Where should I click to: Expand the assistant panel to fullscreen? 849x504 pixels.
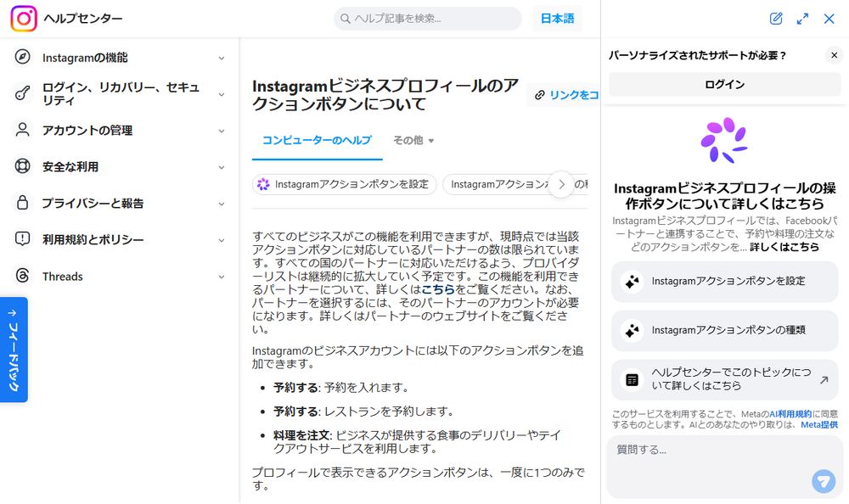802,19
